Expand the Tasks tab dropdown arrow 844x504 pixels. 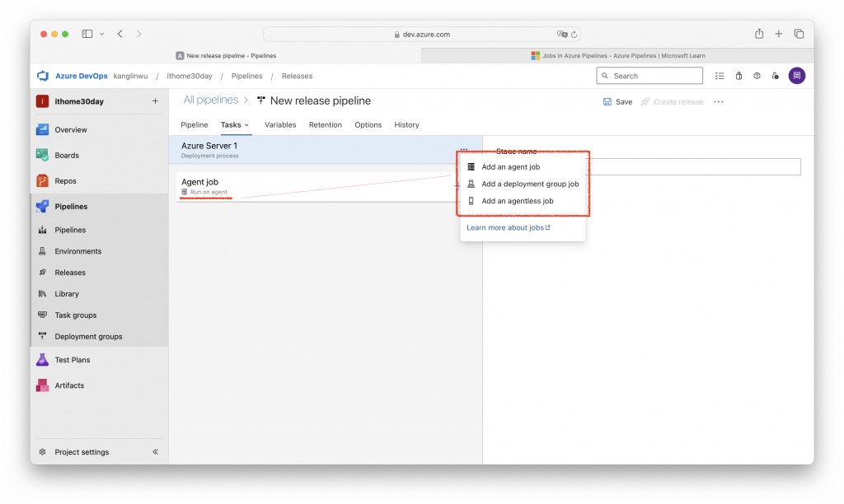(x=246, y=125)
